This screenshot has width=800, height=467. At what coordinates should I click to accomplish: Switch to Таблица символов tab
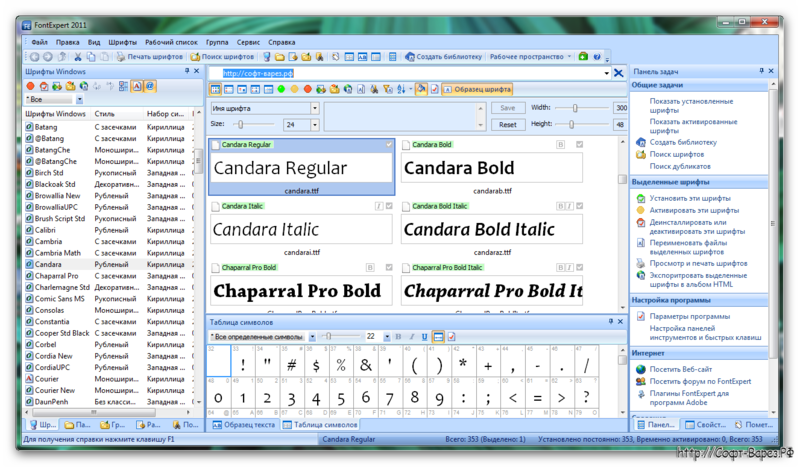[x=320, y=425]
